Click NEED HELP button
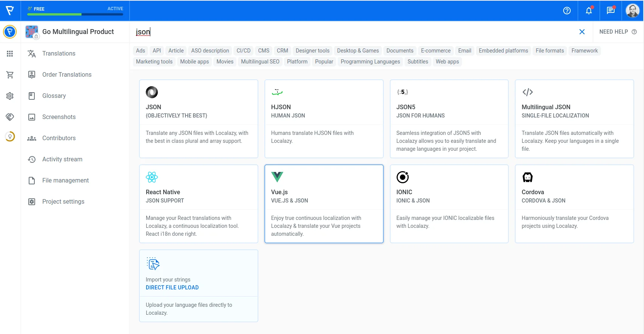This screenshot has height=334, width=644. 618,32
